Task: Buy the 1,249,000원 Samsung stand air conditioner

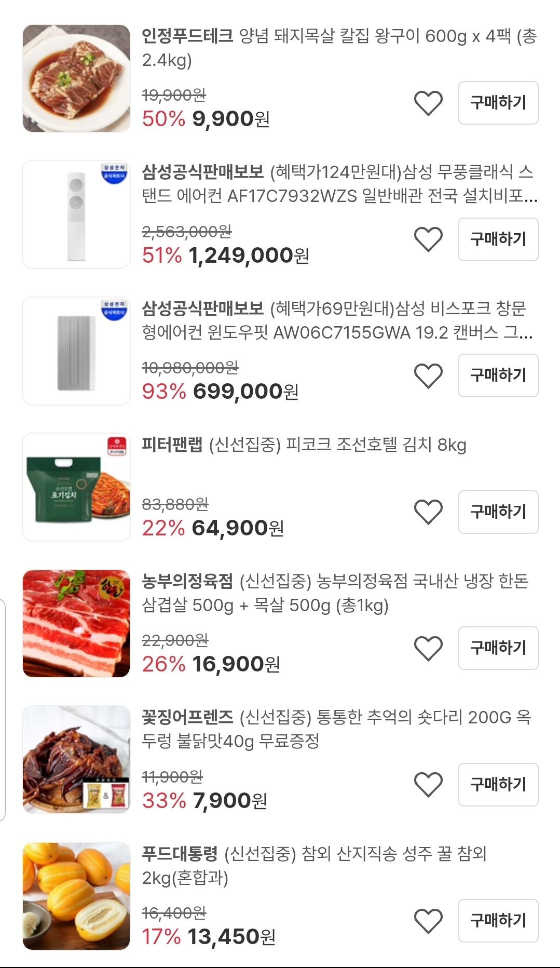Action: 498,239
